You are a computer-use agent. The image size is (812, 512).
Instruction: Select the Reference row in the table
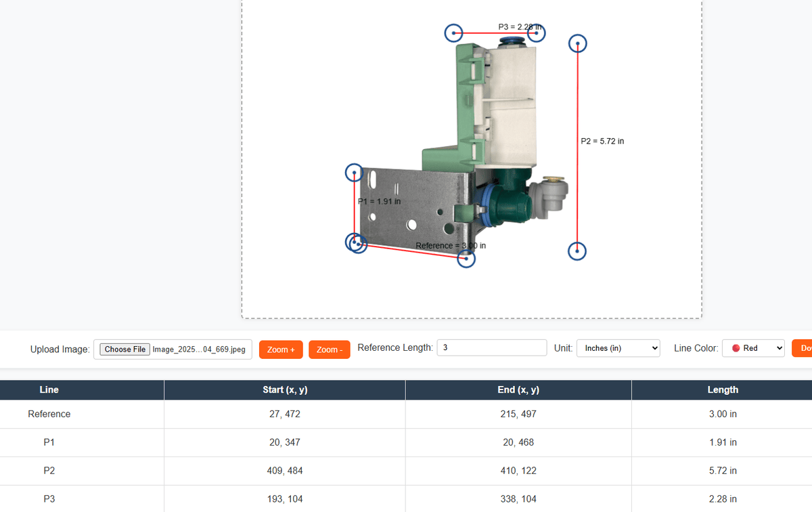point(49,414)
